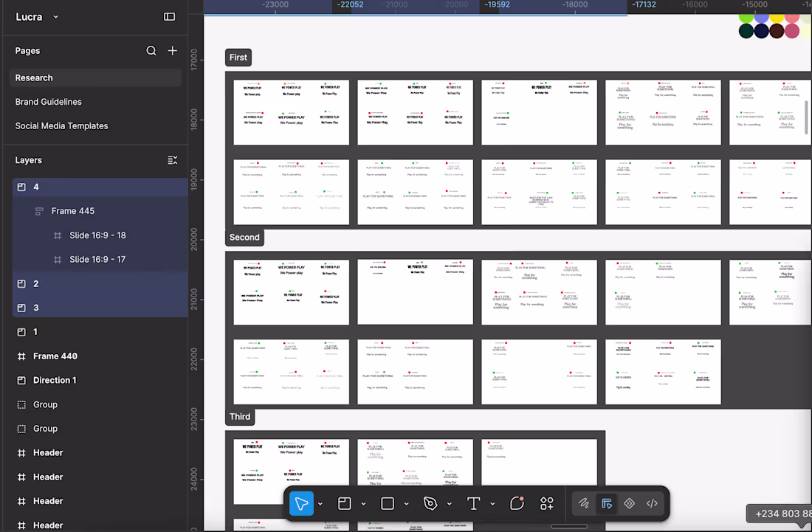Click the +234 803 collaborator label
812x532 pixels.
(x=780, y=514)
